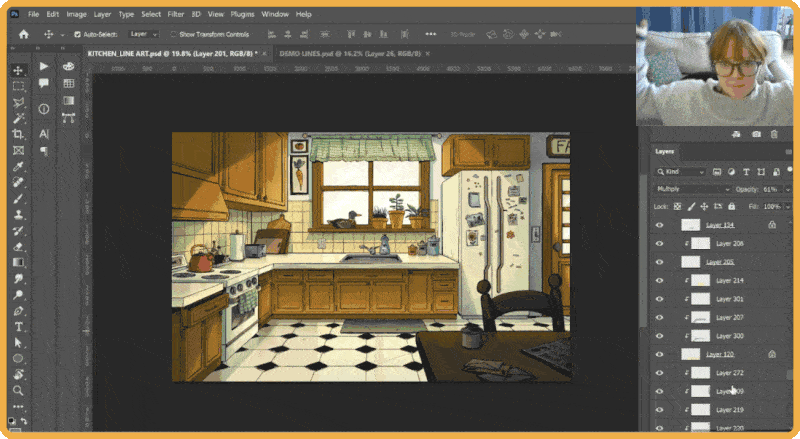Select the Magic Wand tool
800x439 pixels.
[x=18, y=118]
